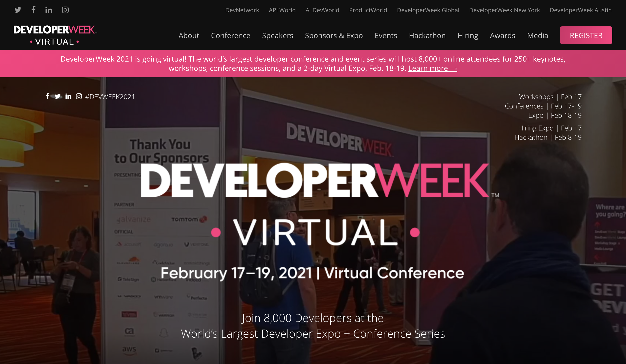Click 'Workshops | Feb 17' text
626x364 pixels.
coord(550,97)
